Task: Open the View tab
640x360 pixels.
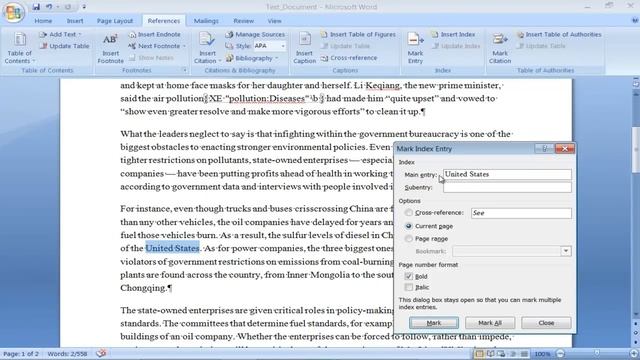Action: [x=274, y=21]
